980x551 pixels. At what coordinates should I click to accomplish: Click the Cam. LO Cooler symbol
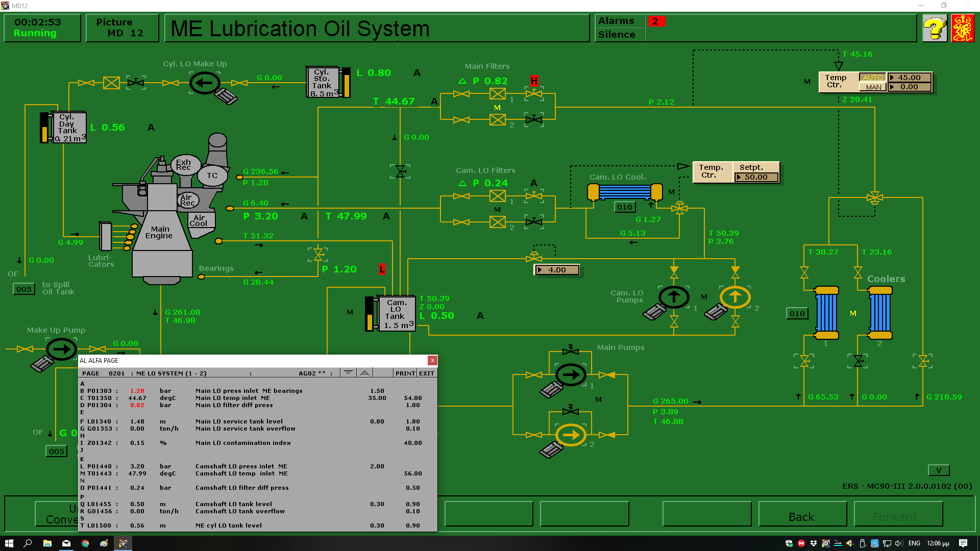pos(625,192)
